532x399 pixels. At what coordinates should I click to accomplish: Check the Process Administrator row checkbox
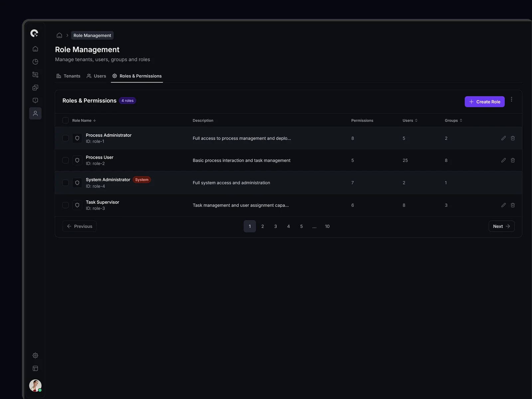pos(66,138)
